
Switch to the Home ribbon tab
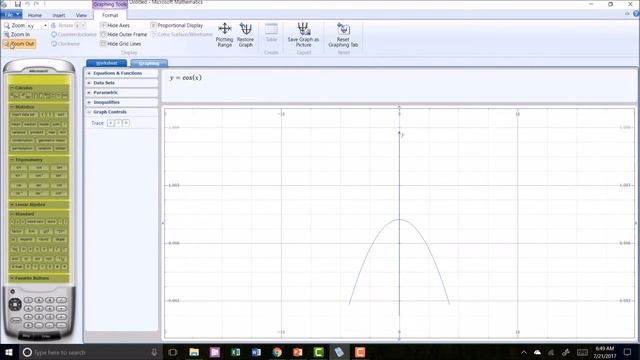point(35,15)
